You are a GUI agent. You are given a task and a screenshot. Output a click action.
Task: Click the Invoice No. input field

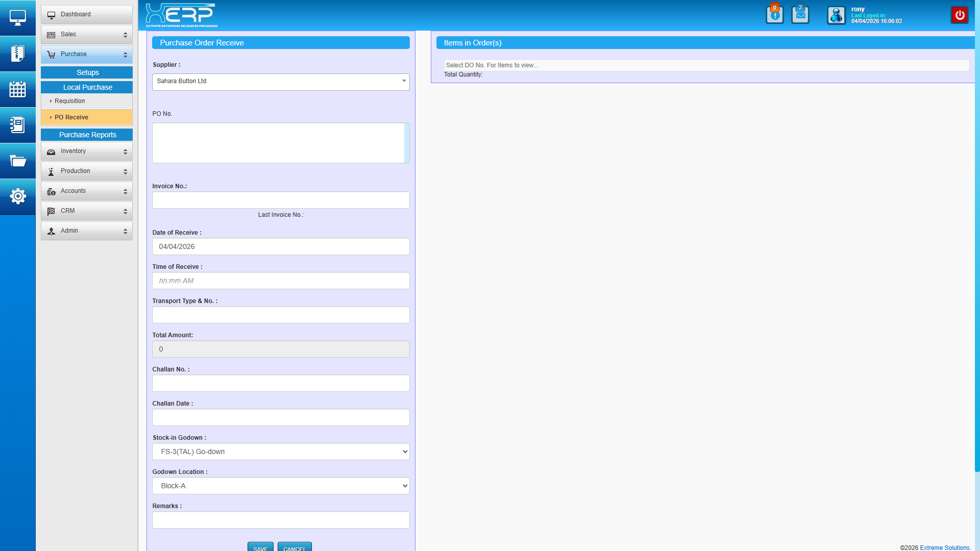pyautogui.click(x=281, y=200)
